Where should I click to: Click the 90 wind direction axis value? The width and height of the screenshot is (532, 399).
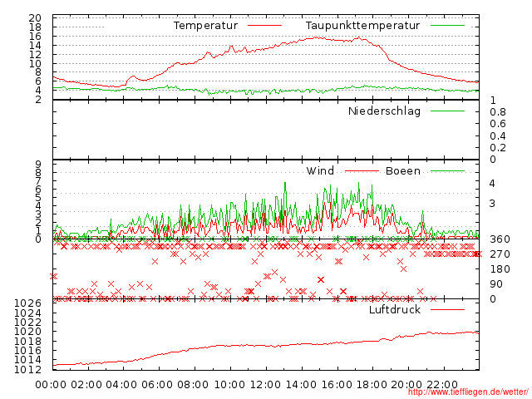point(496,284)
